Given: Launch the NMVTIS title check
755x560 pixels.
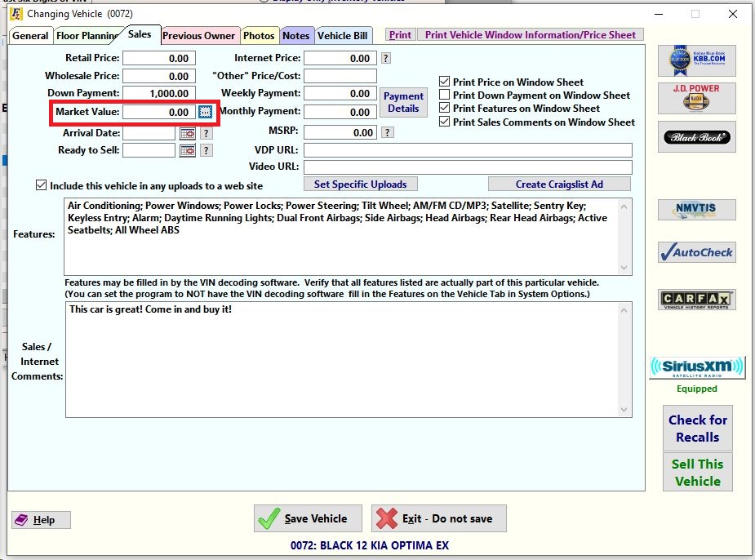Looking at the screenshot, I should (x=697, y=210).
